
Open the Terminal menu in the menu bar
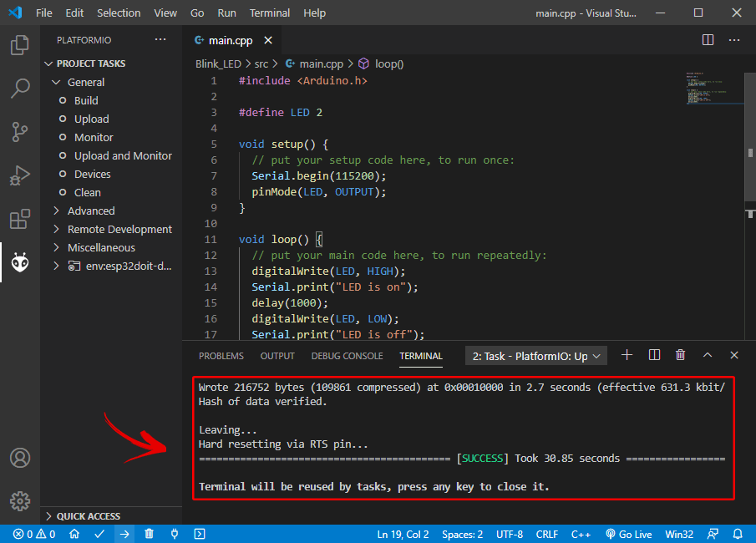click(x=269, y=13)
